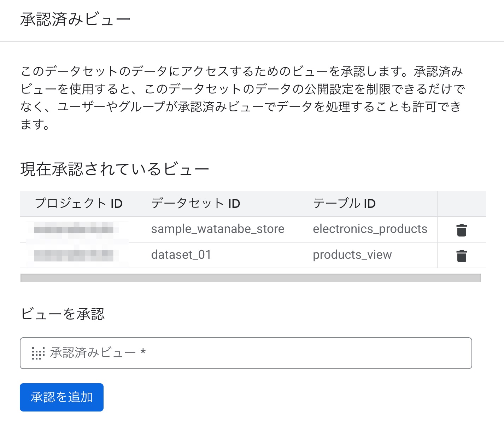Click the 承認を追加 button
Image resolution: width=504 pixels, height=432 pixels.
(x=61, y=397)
